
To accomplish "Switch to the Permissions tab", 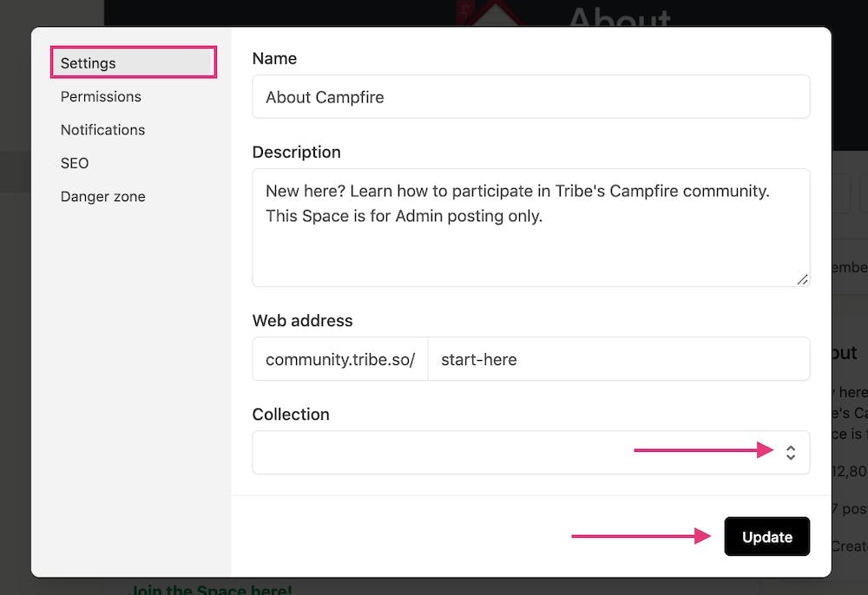I will (101, 96).
